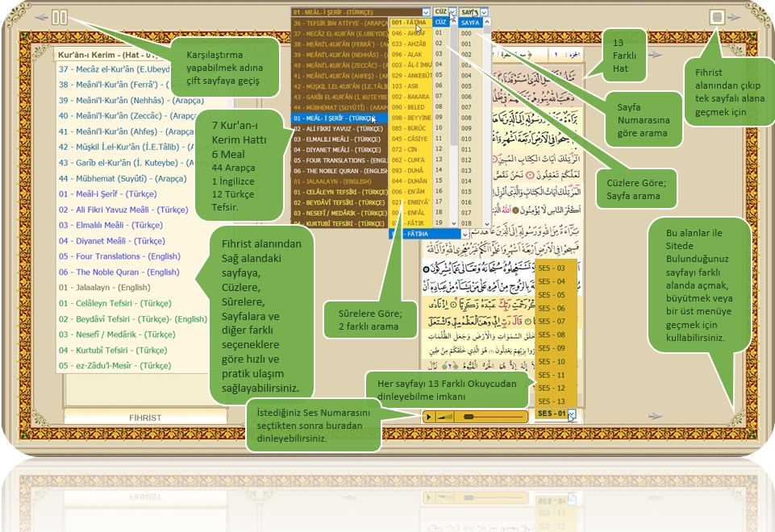Image resolution: width=775 pixels, height=532 pixels.
Task: Click the SAYFA list scrollbar up arrow
Action: [x=487, y=22]
